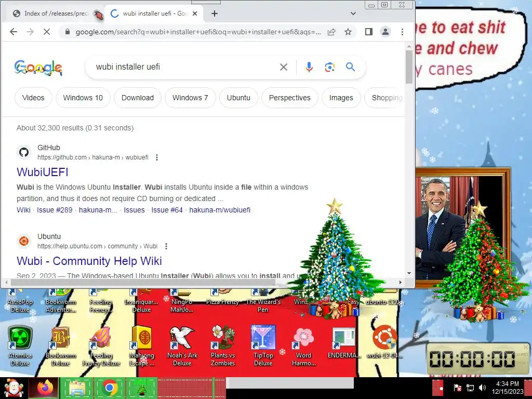
Task: Share this page via address bar icon
Action: click(x=331, y=32)
